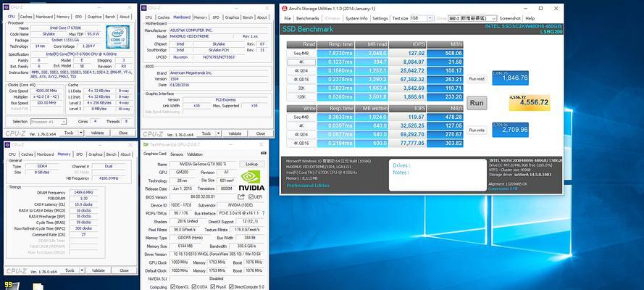644x290 pixels.
Task: Click the total score 4,556.72 box
Action: [x=530, y=103]
